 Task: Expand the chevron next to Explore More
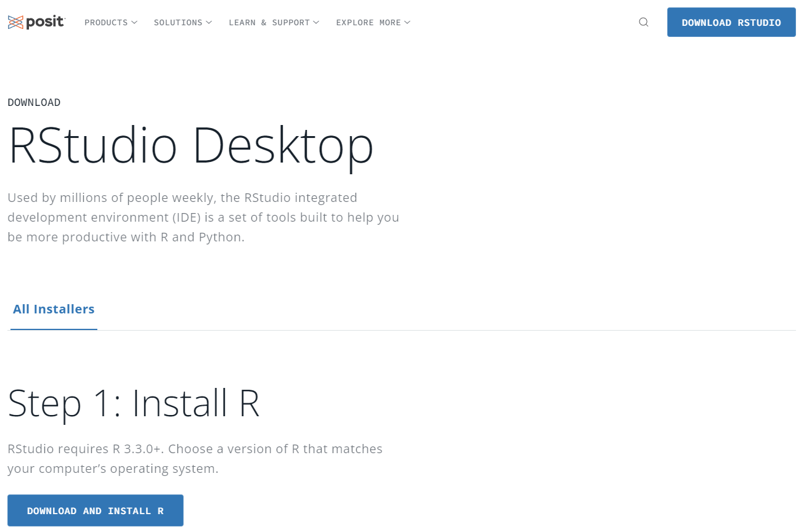pos(407,23)
